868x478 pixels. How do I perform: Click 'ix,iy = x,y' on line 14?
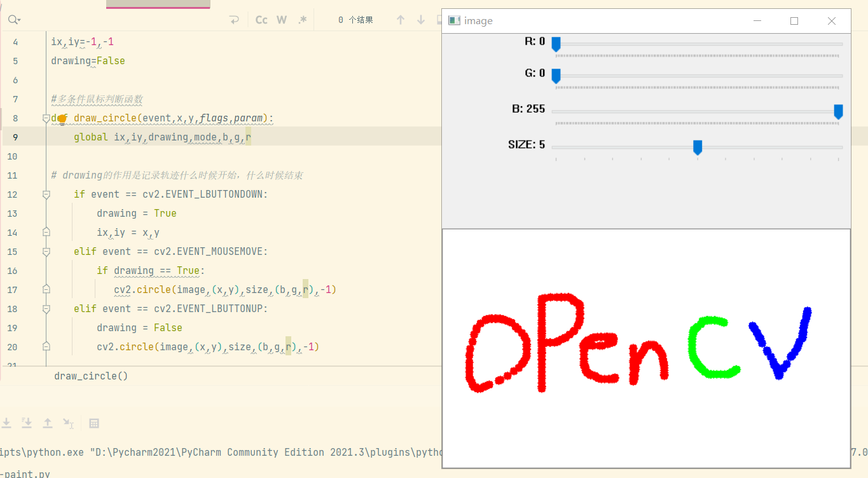point(128,233)
